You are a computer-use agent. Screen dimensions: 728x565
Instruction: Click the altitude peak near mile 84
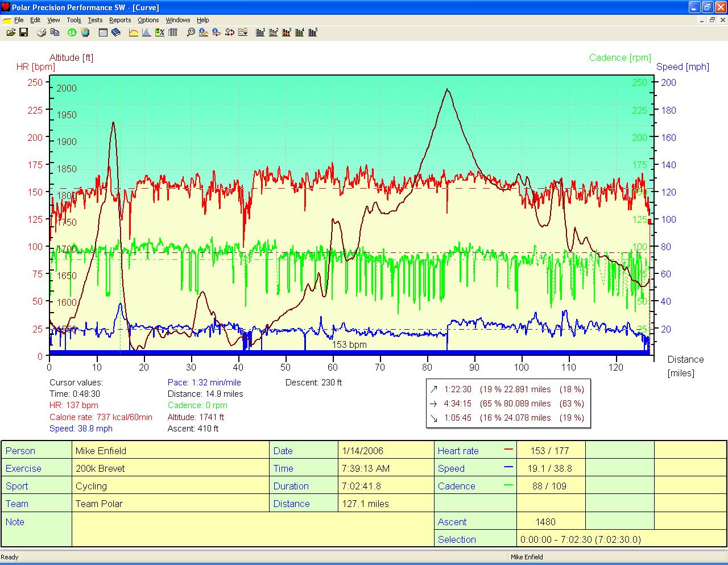pyautogui.click(x=448, y=89)
